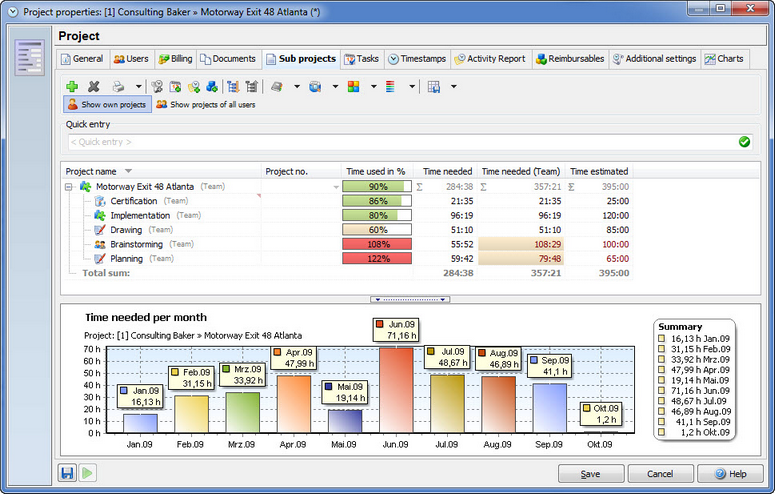775x494 pixels.
Task: Click the green checkmark confirming quick entry
Action: pyautogui.click(x=744, y=142)
